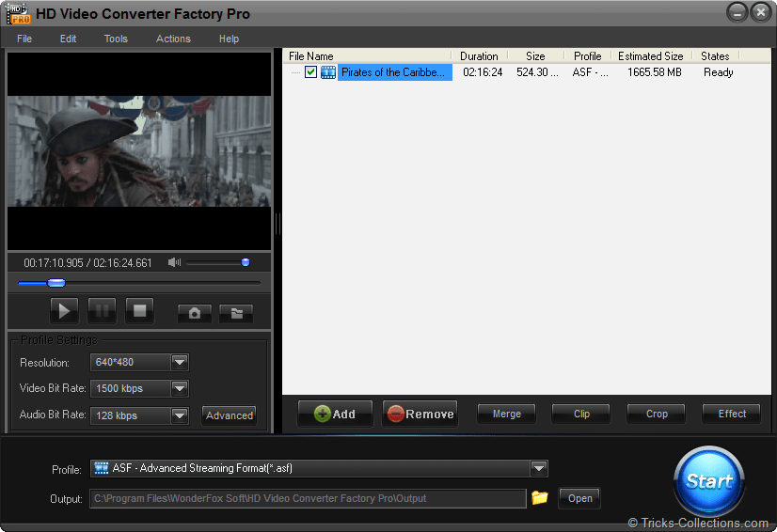Open the Crop editor
777x532 pixels.
click(x=657, y=414)
